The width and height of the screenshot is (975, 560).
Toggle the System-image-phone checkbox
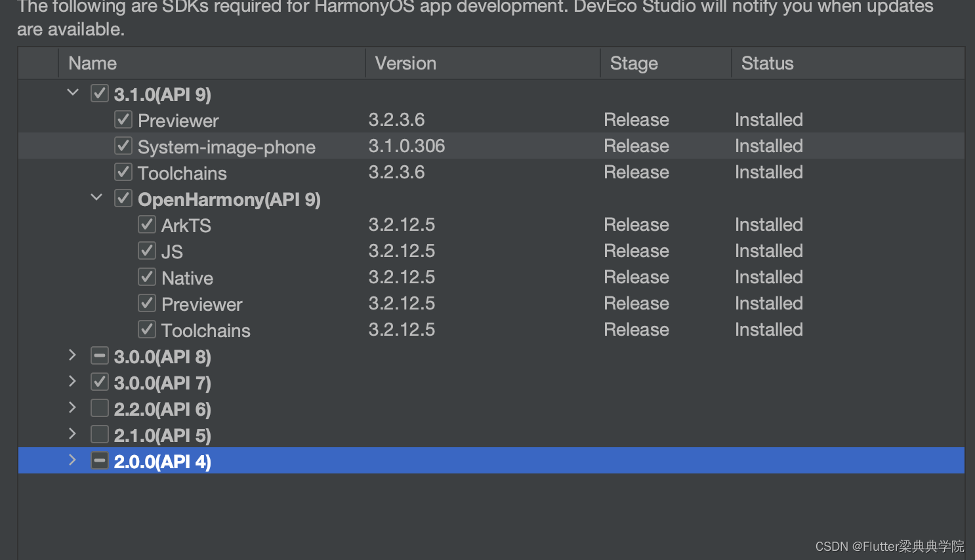point(123,146)
